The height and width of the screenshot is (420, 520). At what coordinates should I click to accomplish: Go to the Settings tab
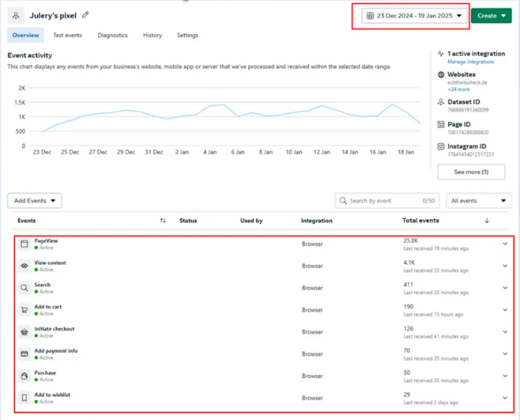187,35
